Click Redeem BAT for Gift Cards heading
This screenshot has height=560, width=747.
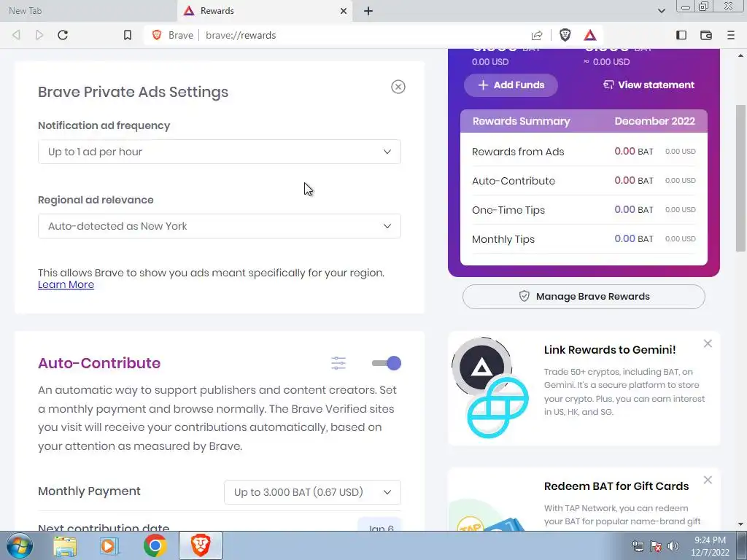(616, 486)
